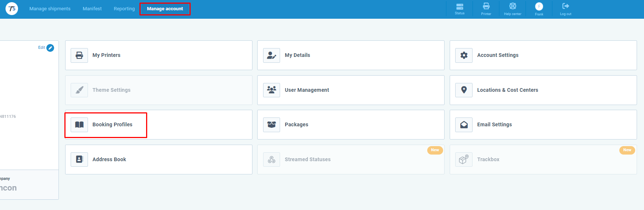Click the Packages box icon
This screenshot has width=644, height=210.
click(272, 125)
